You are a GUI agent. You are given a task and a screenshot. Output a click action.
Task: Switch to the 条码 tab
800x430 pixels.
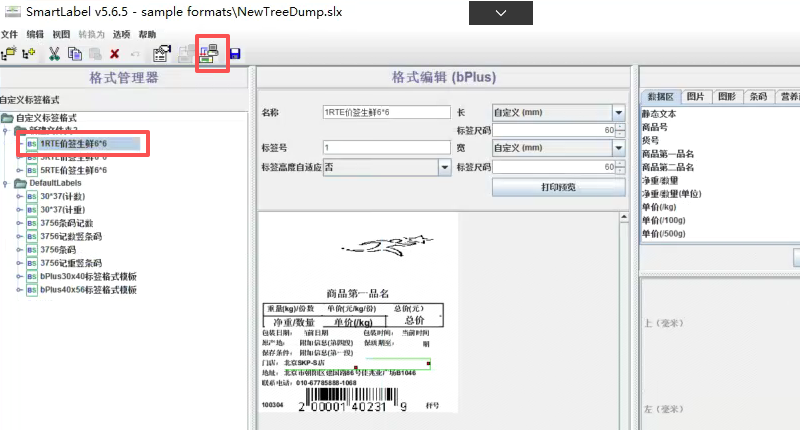756,97
